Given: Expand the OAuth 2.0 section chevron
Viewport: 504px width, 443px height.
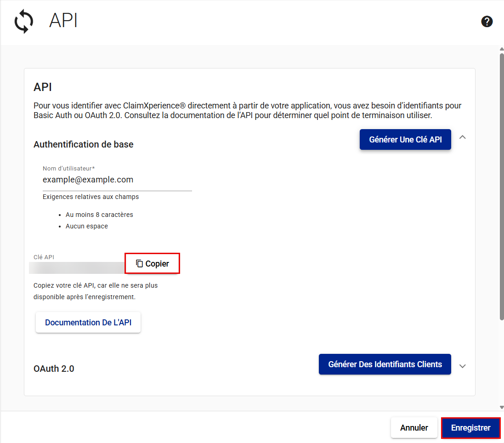Looking at the screenshot, I should point(463,366).
